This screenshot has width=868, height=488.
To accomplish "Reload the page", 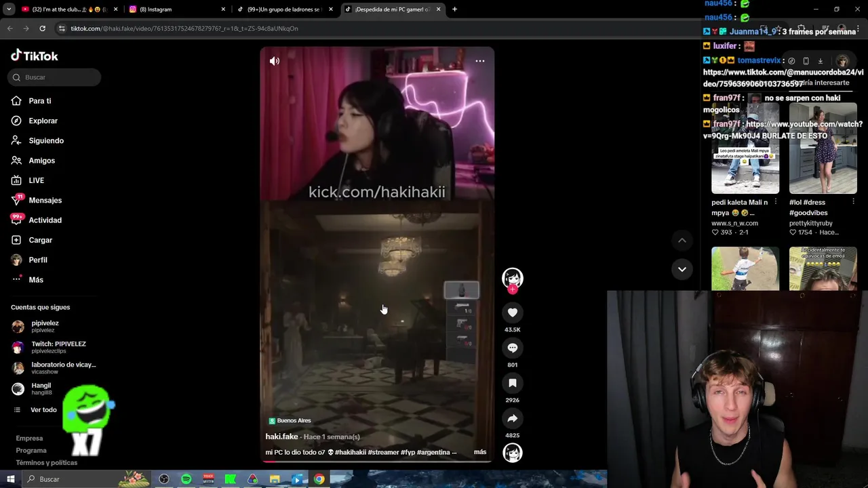I will [42, 28].
